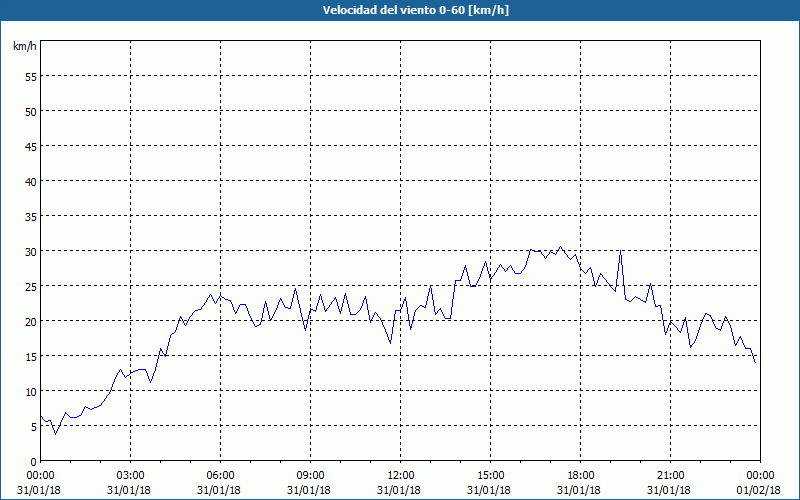Click the 5 y-axis label

click(x=34, y=427)
